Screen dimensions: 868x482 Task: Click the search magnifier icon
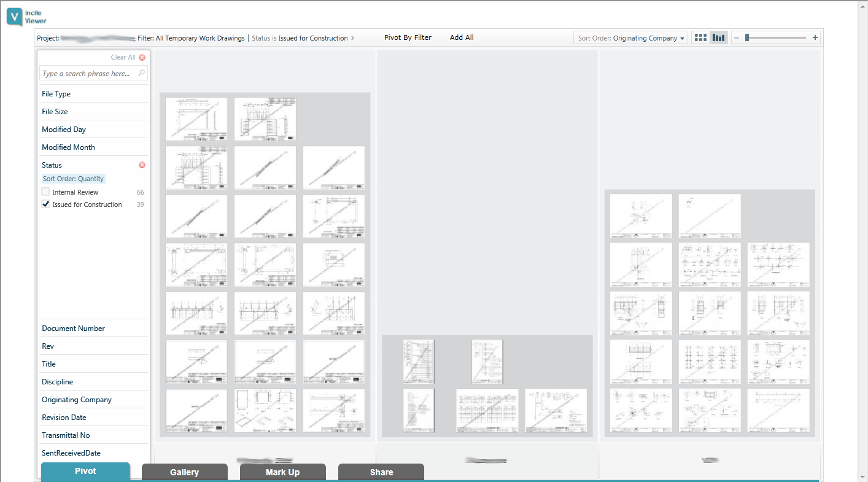coord(142,74)
